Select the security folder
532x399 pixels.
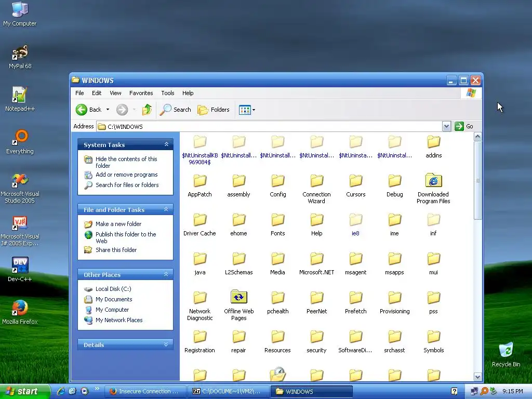pos(316,342)
